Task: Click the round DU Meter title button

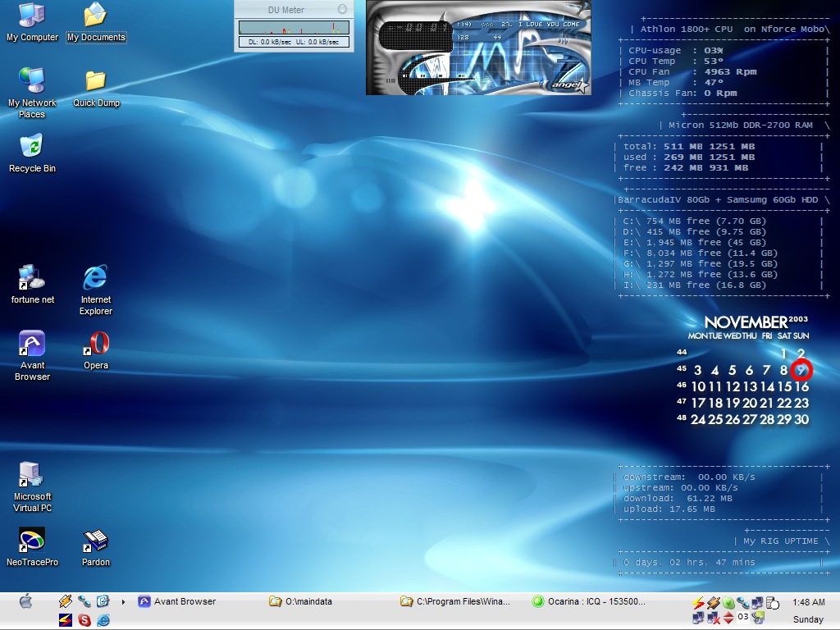Action: coord(343,9)
